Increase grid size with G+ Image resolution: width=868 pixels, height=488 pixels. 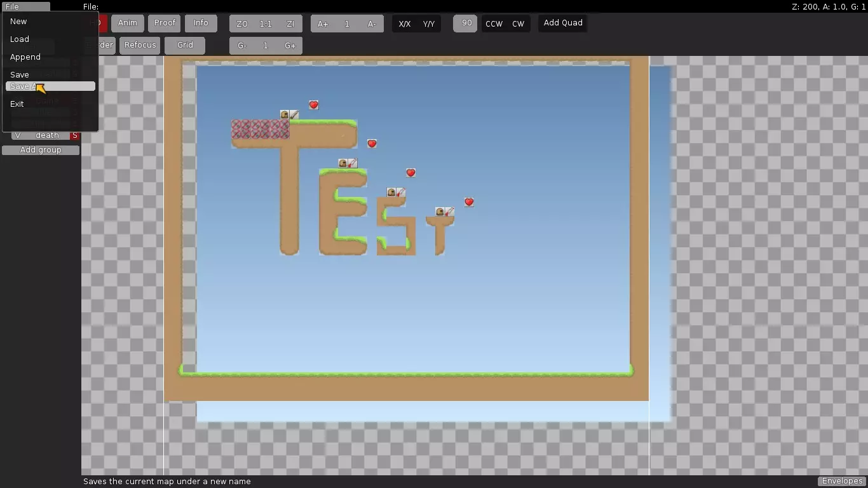290,46
